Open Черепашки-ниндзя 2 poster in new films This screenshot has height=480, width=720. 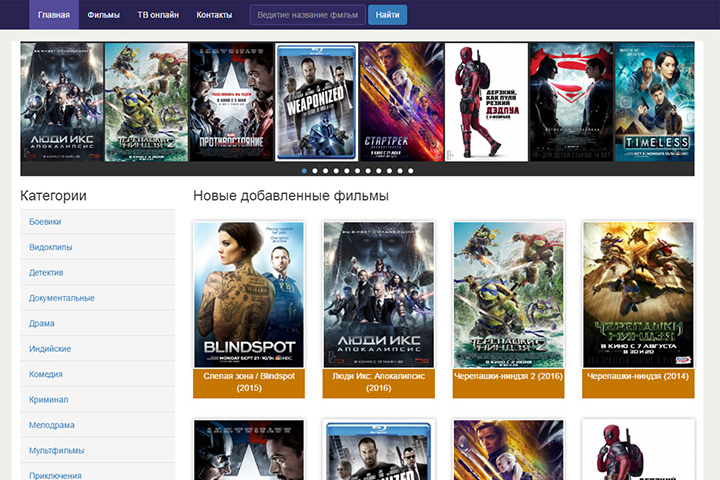[x=508, y=294]
